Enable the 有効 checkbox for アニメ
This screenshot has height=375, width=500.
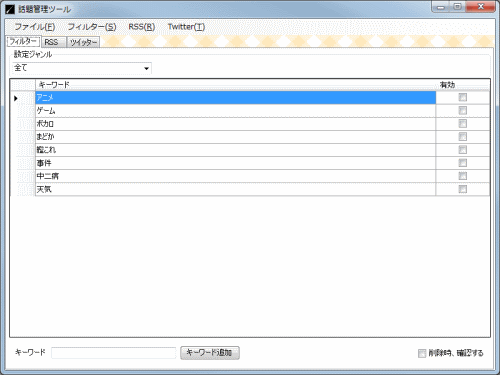pos(462,97)
